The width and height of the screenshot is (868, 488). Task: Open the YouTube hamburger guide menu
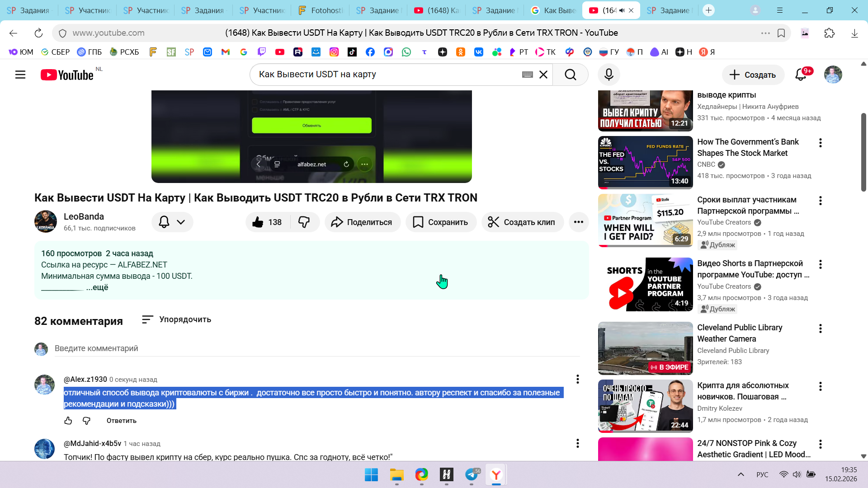pos(20,75)
